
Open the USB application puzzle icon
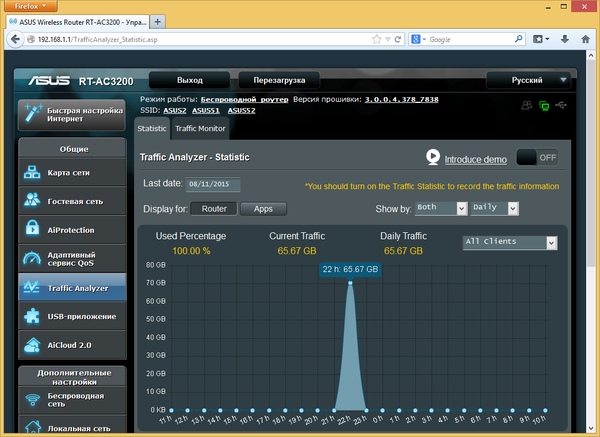(x=32, y=316)
